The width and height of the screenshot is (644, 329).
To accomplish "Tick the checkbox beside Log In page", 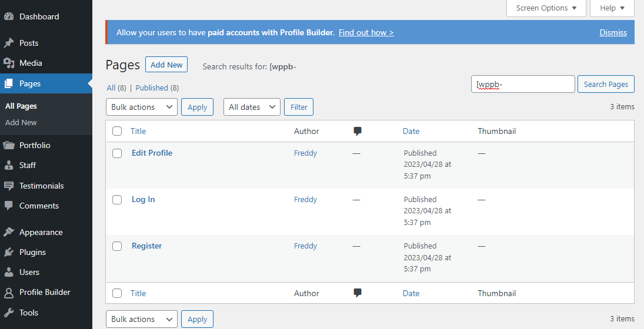I will pyautogui.click(x=117, y=200).
